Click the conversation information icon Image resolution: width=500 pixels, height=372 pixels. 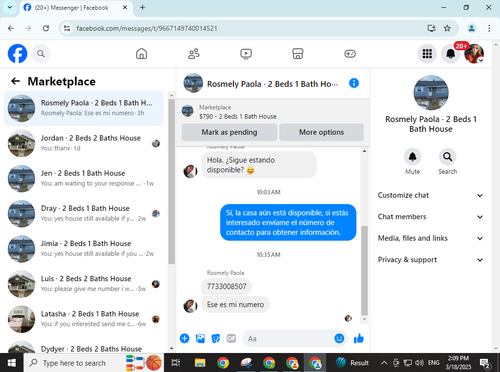[x=354, y=83]
